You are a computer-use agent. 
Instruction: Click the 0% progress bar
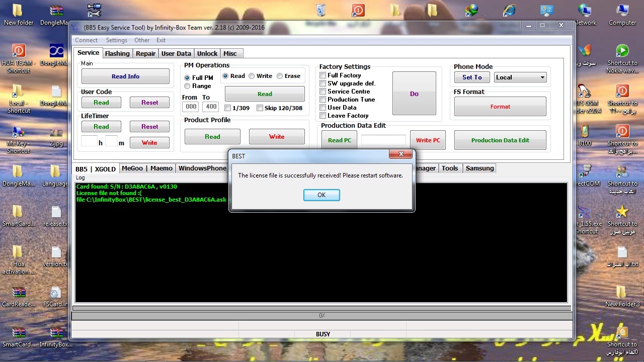[x=322, y=316]
